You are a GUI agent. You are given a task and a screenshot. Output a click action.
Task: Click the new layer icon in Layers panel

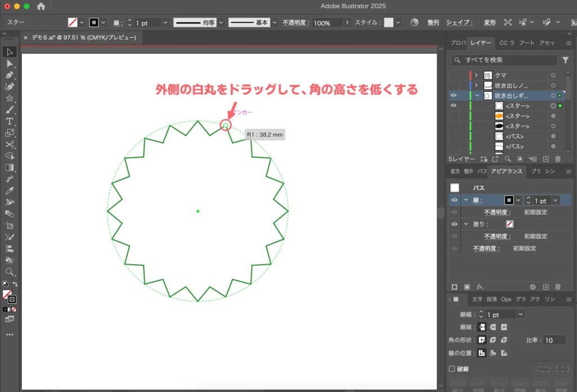coord(546,159)
